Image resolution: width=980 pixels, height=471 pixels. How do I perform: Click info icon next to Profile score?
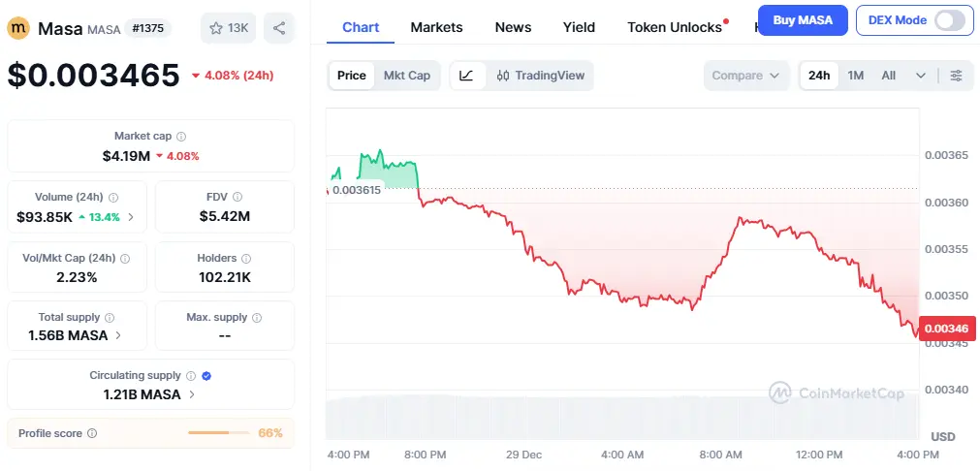click(x=92, y=433)
